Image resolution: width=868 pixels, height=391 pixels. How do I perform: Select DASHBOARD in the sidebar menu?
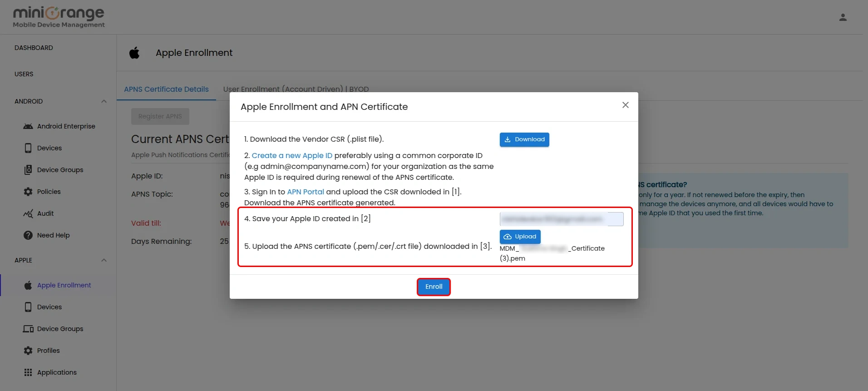(34, 48)
